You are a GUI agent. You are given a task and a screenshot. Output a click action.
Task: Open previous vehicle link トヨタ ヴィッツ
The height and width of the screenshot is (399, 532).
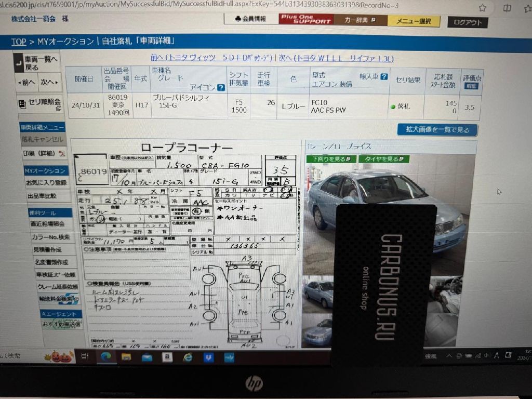(x=211, y=58)
